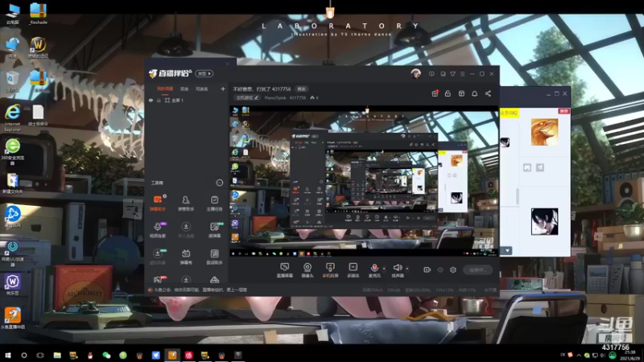Click the eagle avatar in chat window
Screen dimensions: 644x362
click(x=544, y=132)
